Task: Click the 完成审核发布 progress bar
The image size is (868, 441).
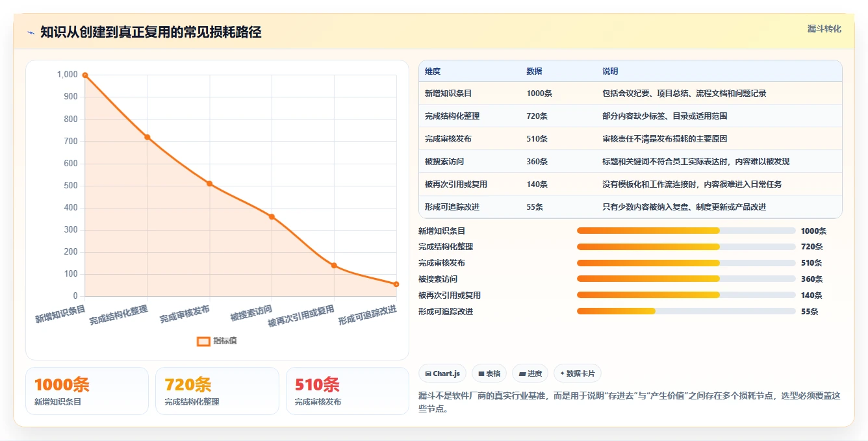Action: click(x=686, y=263)
